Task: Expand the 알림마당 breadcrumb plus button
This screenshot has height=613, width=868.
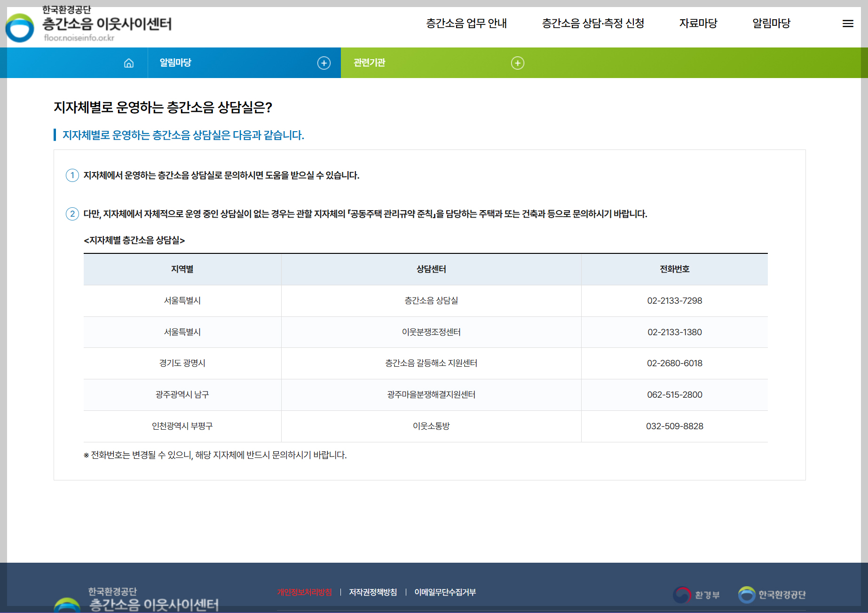Action: (x=324, y=63)
